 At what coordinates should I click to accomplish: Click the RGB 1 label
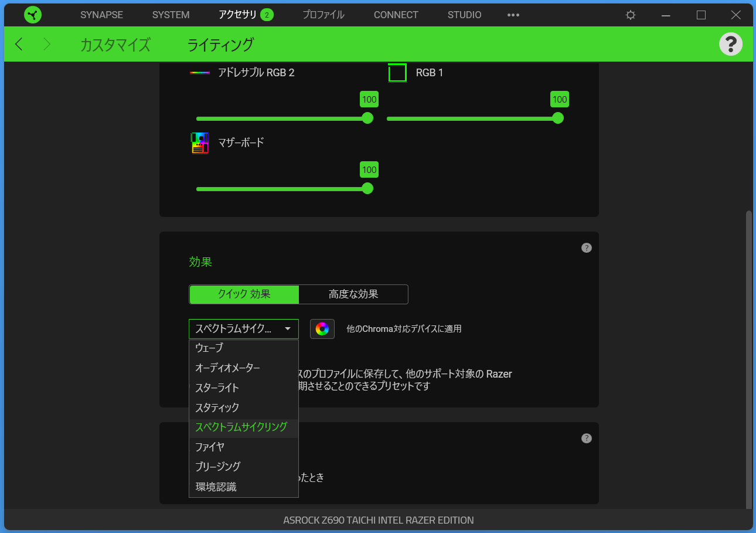(430, 73)
